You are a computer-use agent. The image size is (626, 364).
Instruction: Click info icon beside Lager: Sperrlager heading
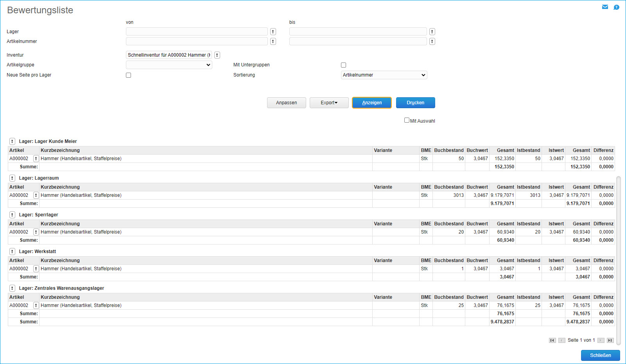13,215
